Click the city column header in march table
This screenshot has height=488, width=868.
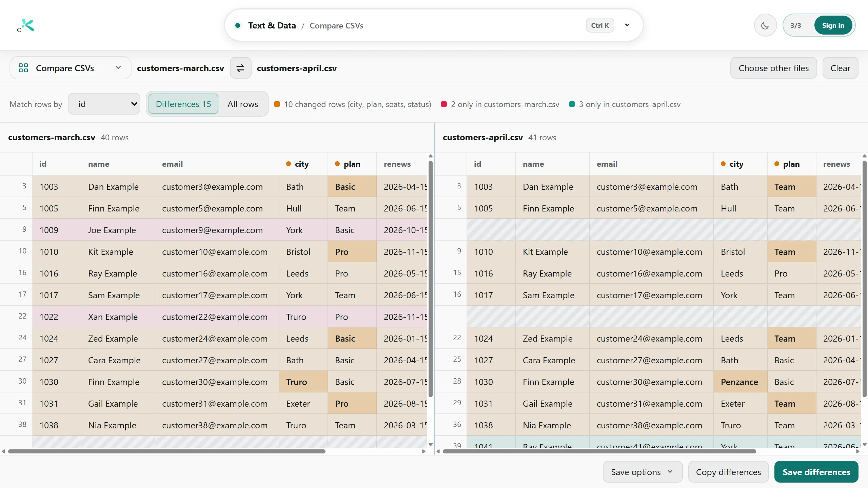point(303,164)
